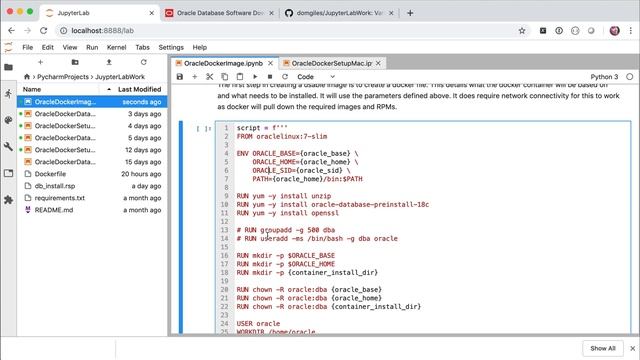Open the Commands palette sidebar icon
640x360 pixels.
click(9, 120)
